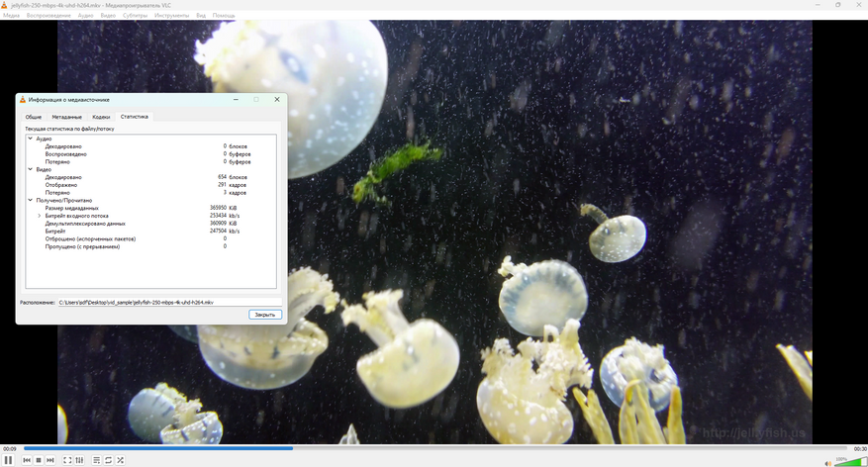Click the 654 блоков decoded value
The width and height of the screenshot is (868, 467).
click(233, 177)
